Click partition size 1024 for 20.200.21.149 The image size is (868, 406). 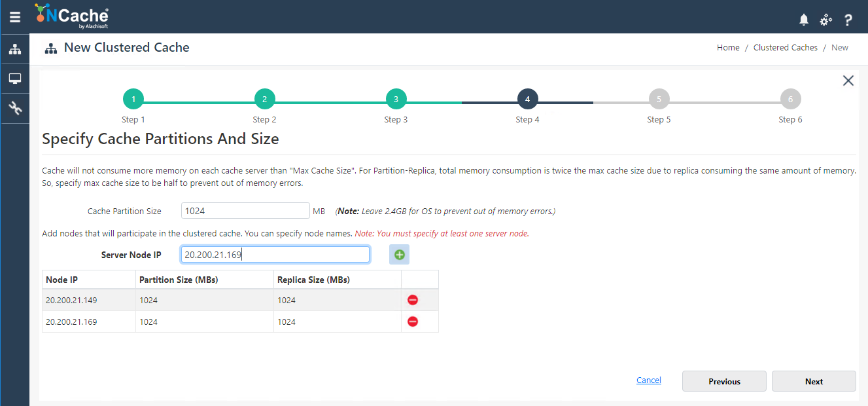pos(205,300)
